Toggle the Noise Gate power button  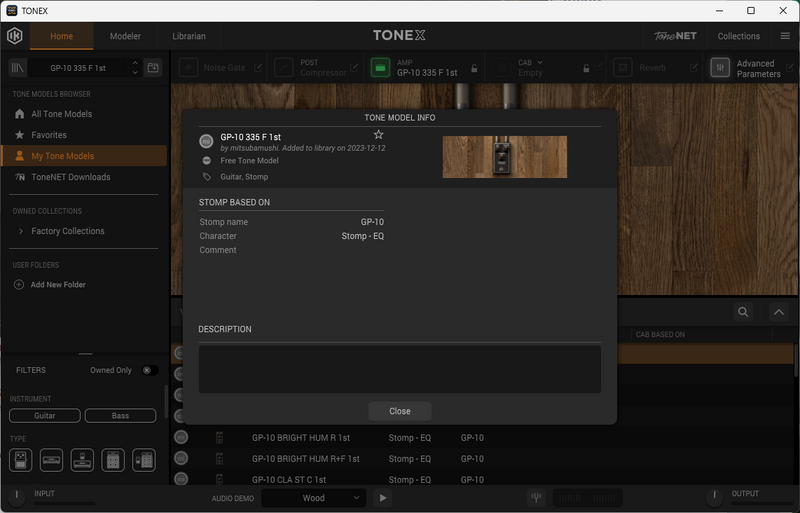[x=188, y=67]
